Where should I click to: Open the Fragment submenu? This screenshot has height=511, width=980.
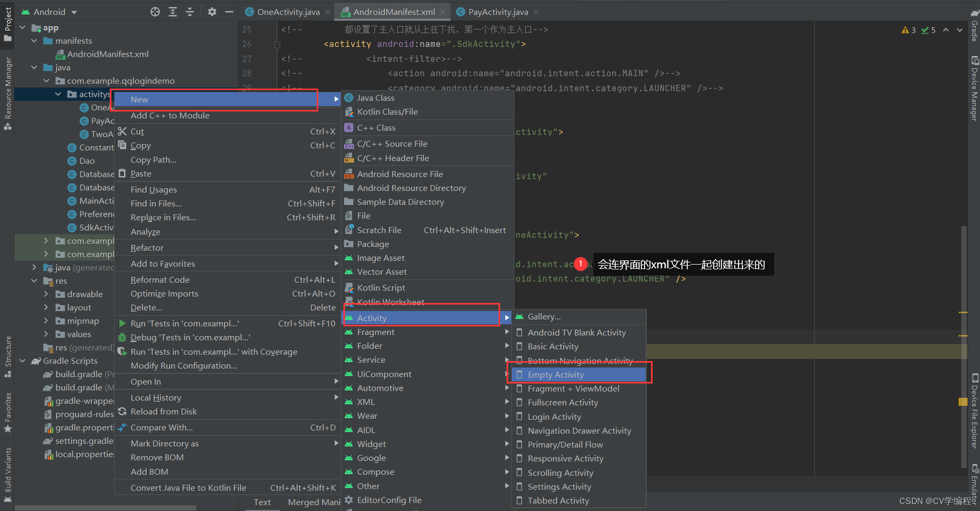(427, 332)
